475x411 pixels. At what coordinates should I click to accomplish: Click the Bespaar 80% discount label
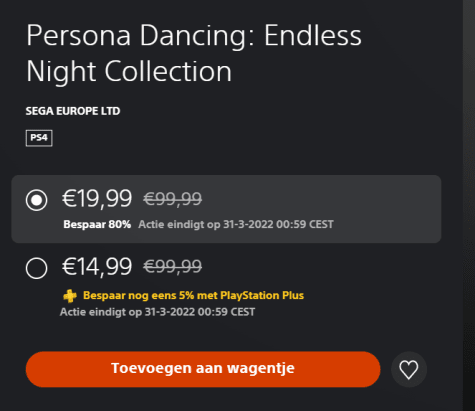pos(97,224)
